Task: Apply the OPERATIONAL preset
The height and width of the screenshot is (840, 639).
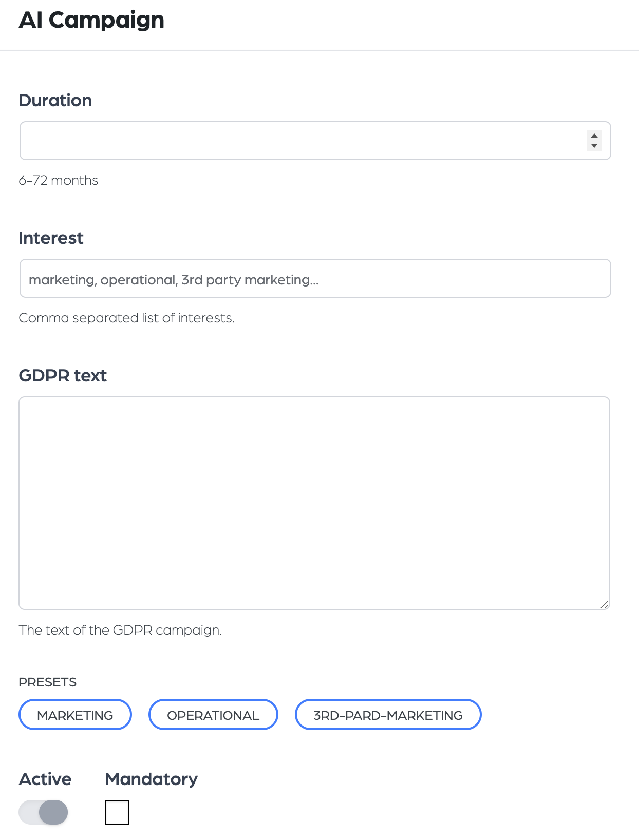Action: [x=213, y=715]
